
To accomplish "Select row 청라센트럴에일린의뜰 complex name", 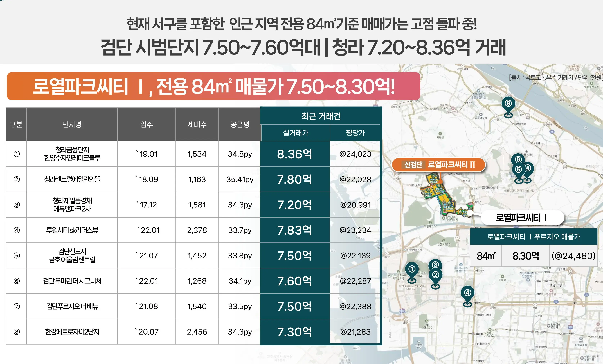I will coord(72,179).
